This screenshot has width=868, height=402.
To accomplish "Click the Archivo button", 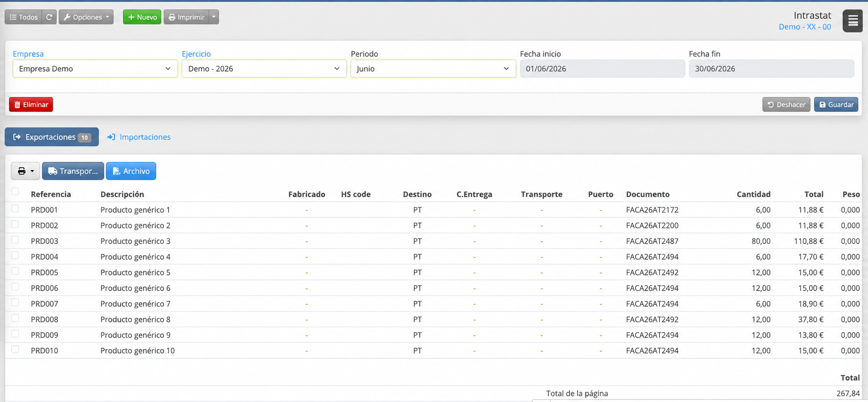I will click(131, 171).
